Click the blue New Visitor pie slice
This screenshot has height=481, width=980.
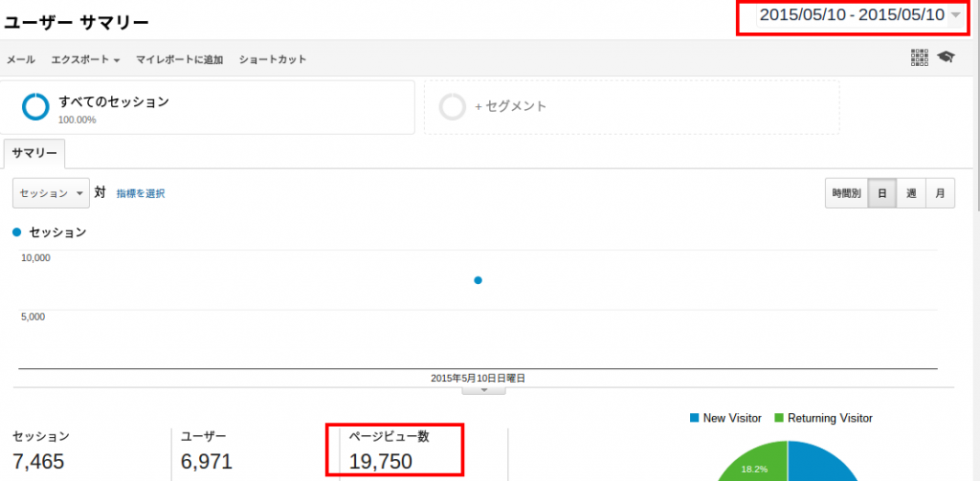pos(822,466)
